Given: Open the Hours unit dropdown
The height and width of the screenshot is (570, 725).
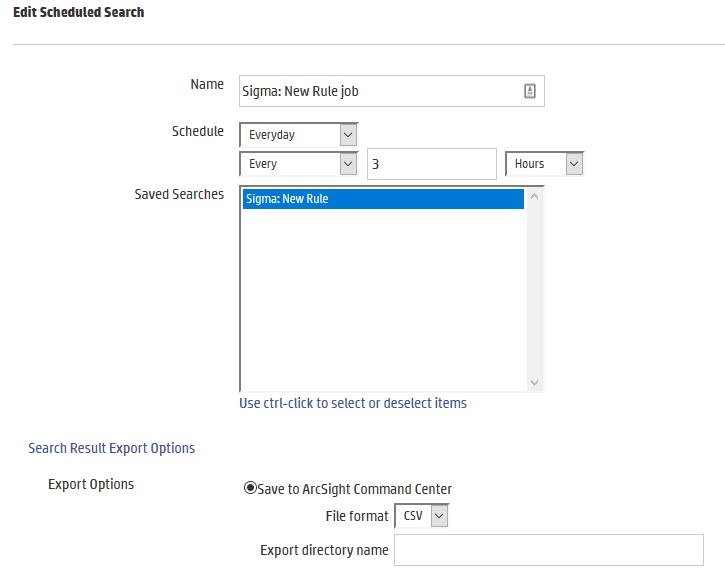Looking at the screenshot, I should tap(544, 163).
